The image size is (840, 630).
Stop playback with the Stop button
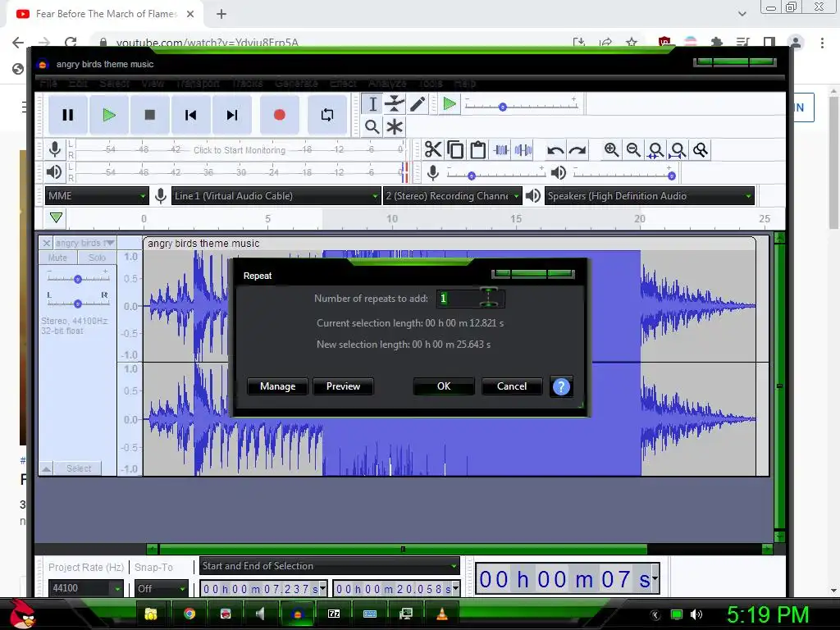coord(150,115)
